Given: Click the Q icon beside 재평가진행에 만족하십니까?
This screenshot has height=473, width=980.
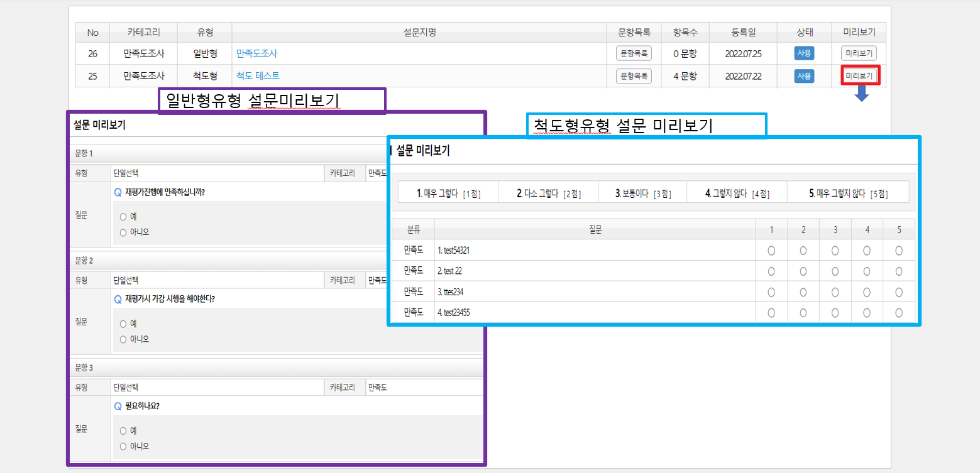Looking at the screenshot, I should (x=118, y=193).
